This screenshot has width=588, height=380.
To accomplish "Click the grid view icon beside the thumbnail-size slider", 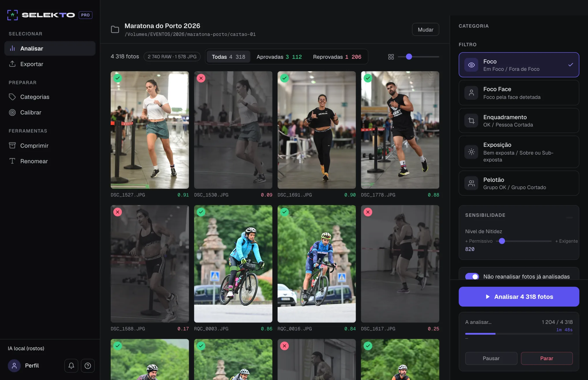I will coord(391,57).
